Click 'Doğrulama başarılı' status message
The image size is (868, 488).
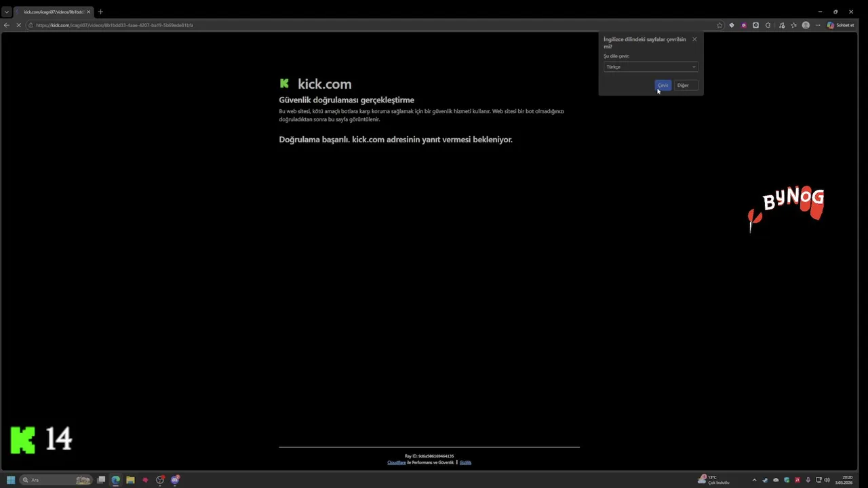click(395, 140)
